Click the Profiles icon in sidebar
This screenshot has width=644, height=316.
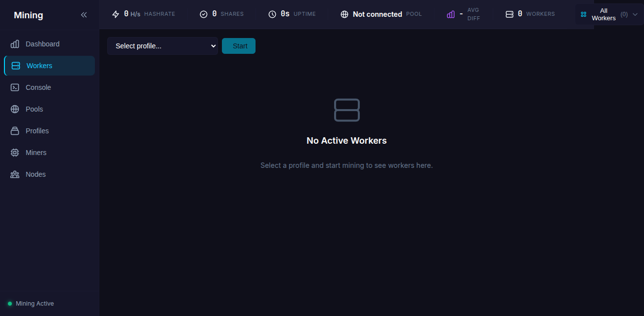(x=15, y=131)
